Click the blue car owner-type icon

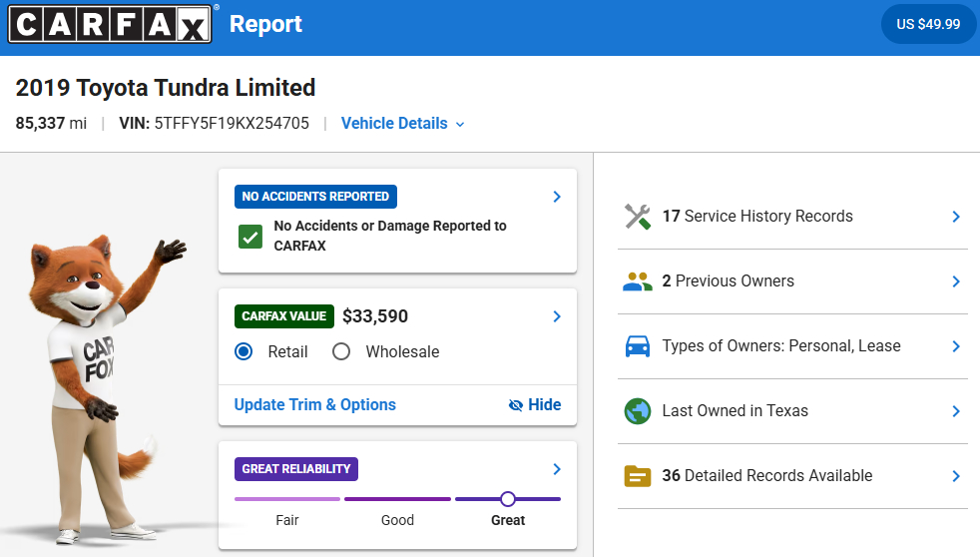[638, 346]
